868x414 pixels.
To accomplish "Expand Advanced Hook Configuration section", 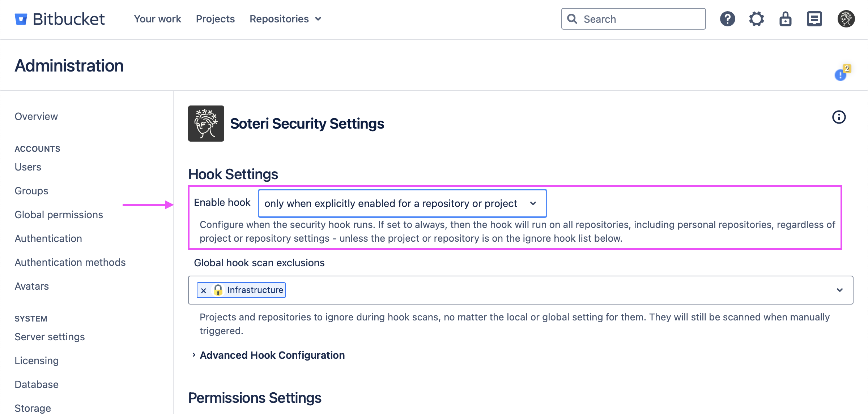I will pyautogui.click(x=272, y=355).
